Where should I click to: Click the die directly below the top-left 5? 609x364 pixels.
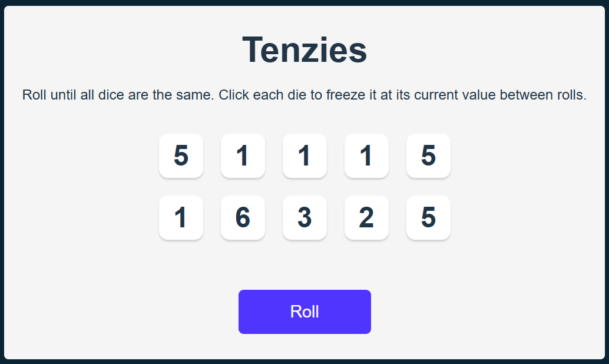(x=181, y=217)
